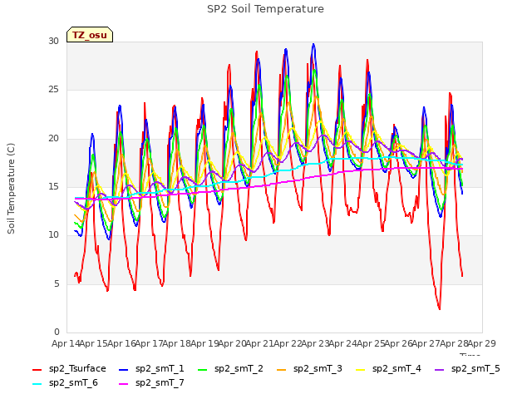532x399 pixels.
Task: Click the 5 y-axis tick label
Action: coord(57,283)
